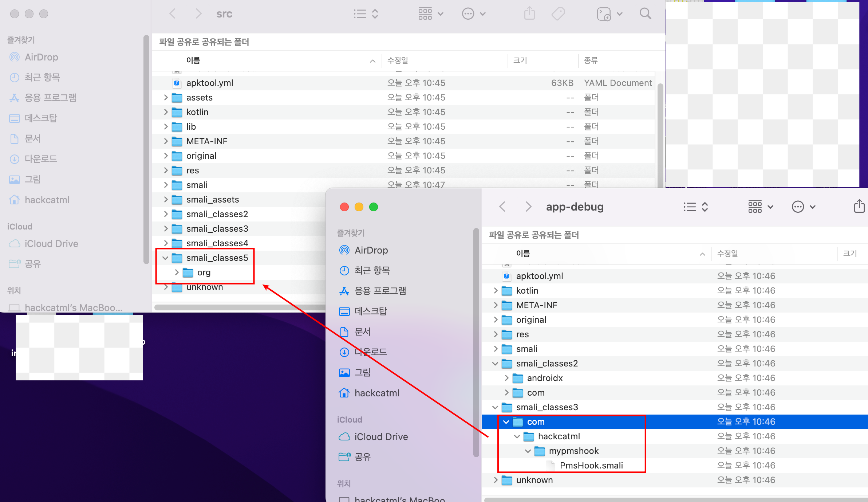868x502 pixels.
Task: Go back with app-debug back arrow
Action: tap(502, 207)
